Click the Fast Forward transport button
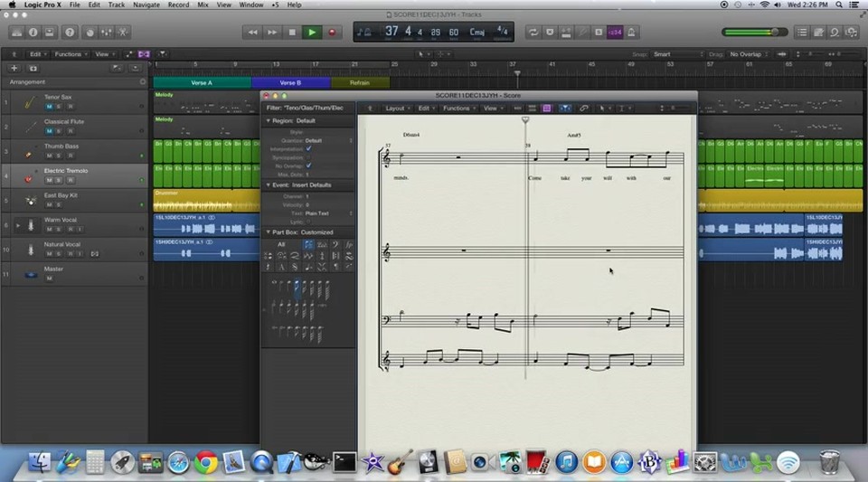This screenshot has width=868, height=482. click(272, 32)
